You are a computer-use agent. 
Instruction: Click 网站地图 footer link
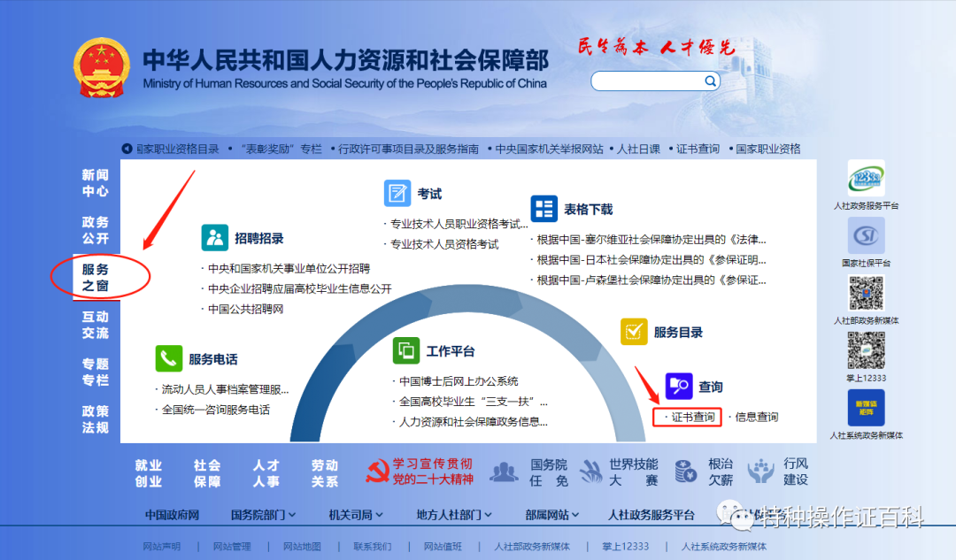tap(302, 547)
